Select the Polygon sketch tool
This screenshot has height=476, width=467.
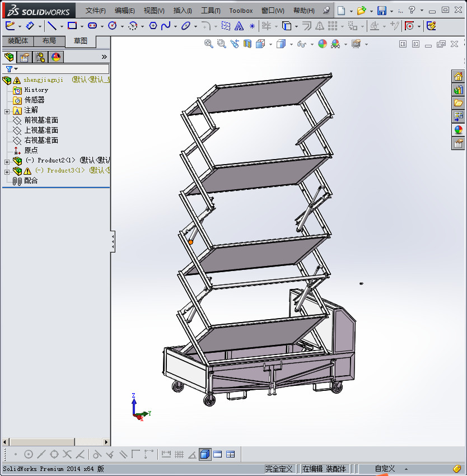click(x=153, y=26)
